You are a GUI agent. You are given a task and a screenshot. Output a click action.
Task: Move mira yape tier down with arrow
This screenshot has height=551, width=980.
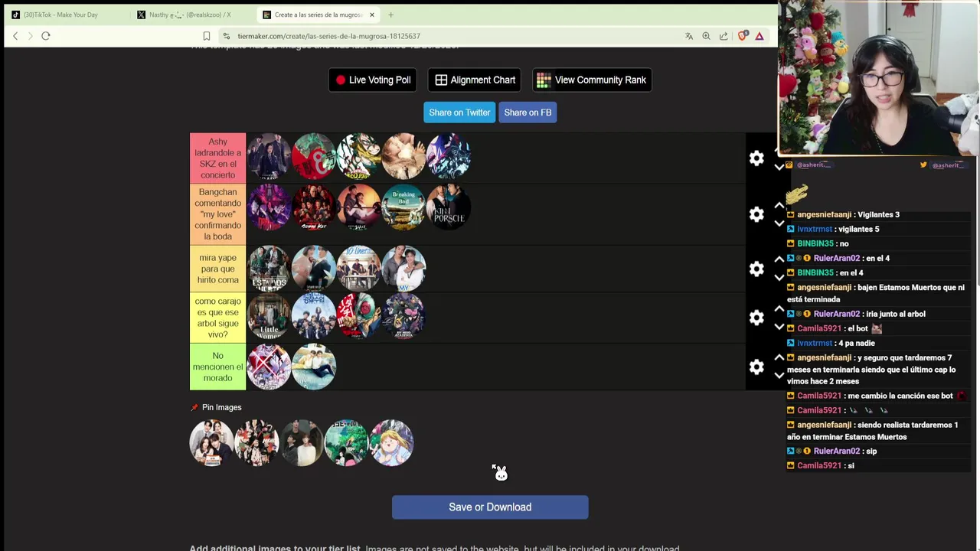779,278
